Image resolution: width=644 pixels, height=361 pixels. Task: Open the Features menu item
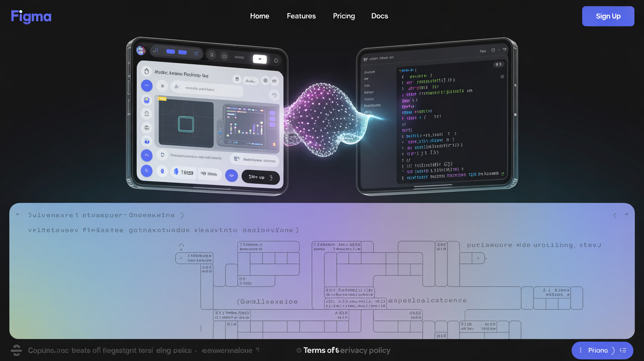[x=301, y=16]
